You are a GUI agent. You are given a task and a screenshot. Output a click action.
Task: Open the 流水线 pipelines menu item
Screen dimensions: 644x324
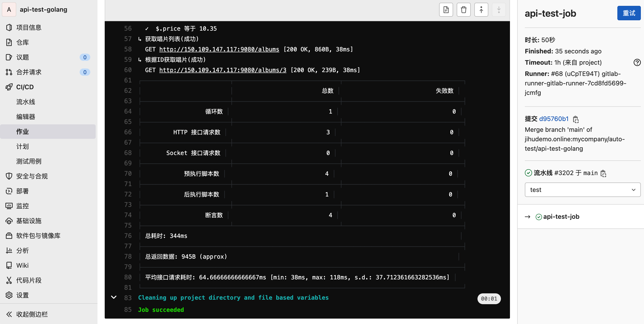coord(25,102)
